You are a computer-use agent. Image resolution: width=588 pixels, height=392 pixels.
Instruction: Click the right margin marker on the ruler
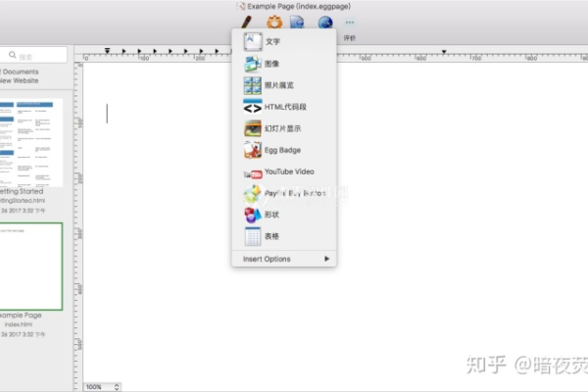pyautogui.click(x=444, y=51)
